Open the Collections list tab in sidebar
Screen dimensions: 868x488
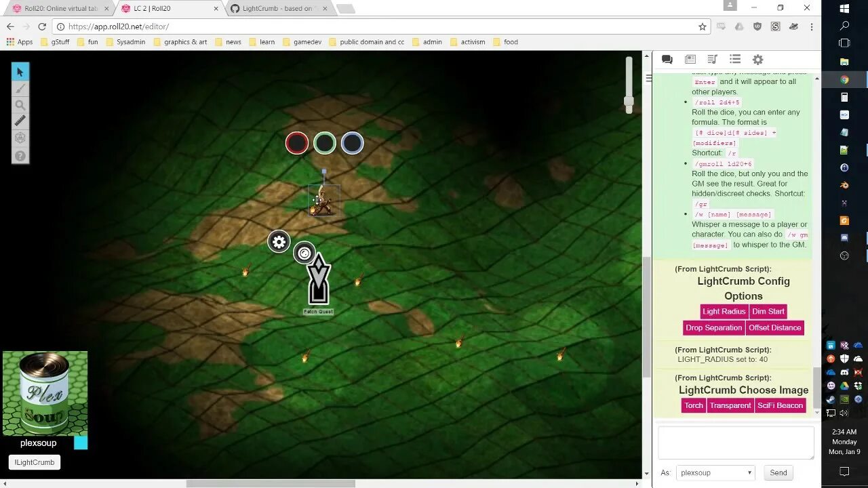[x=735, y=60]
